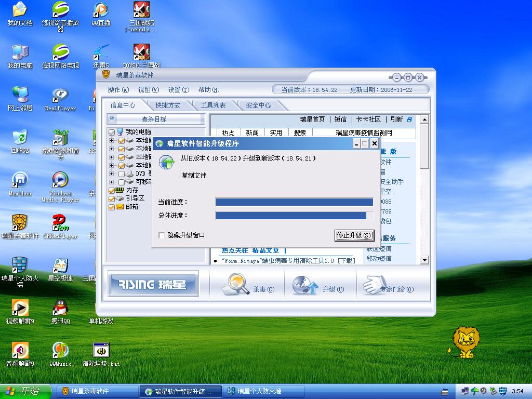Open 悠视网络电视 desktop shortcut
Image resolution: width=532 pixels, height=399 pixels.
click(x=60, y=56)
